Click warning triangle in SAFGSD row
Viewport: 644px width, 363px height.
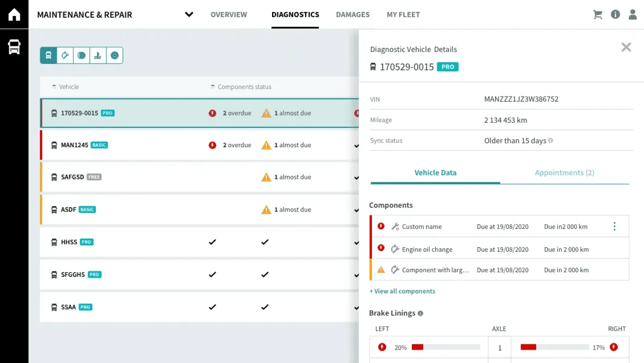[x=266, y=177]
